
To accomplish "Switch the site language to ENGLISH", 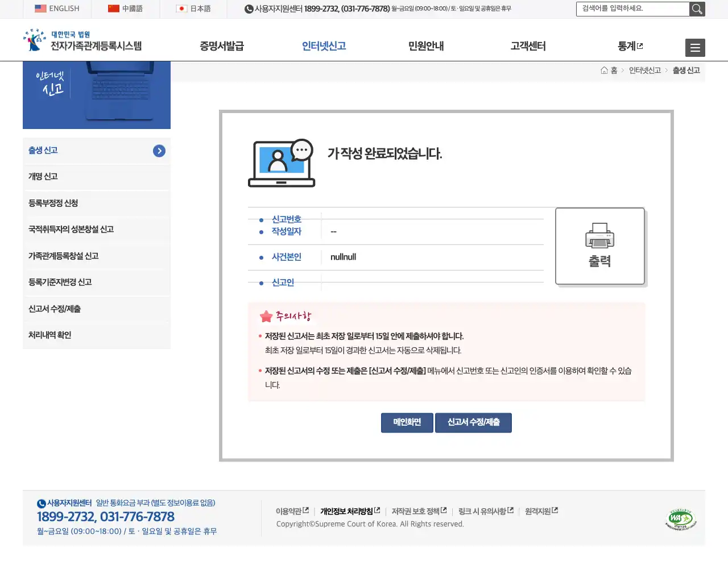I will (57, 9).
